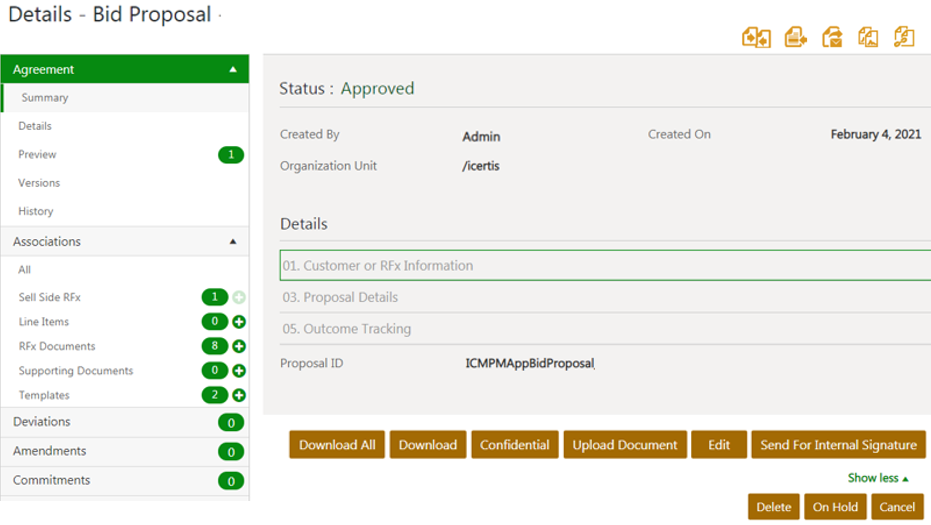
Task: Expand 01. Customer or RFx Information section
Action: [378, 266]
